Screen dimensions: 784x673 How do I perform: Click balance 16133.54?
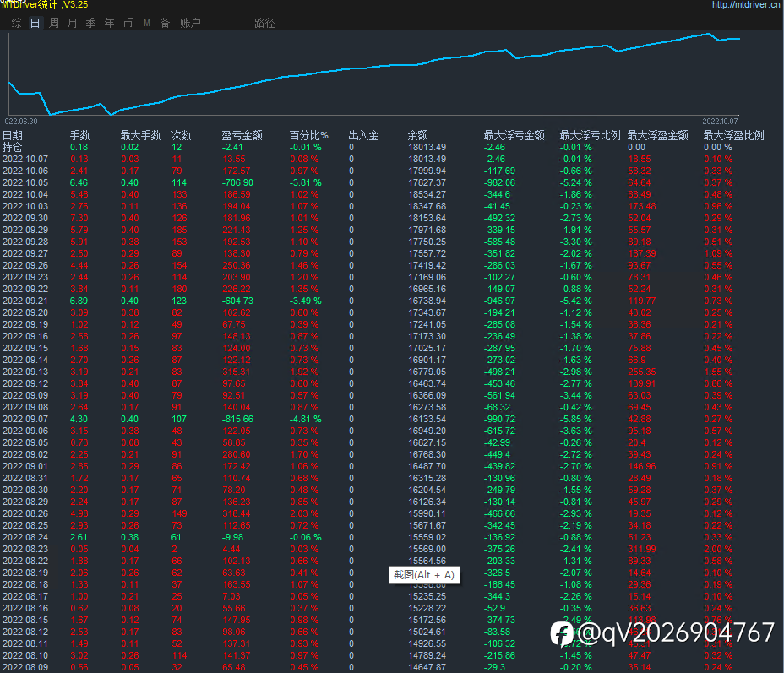click(427, 419)
